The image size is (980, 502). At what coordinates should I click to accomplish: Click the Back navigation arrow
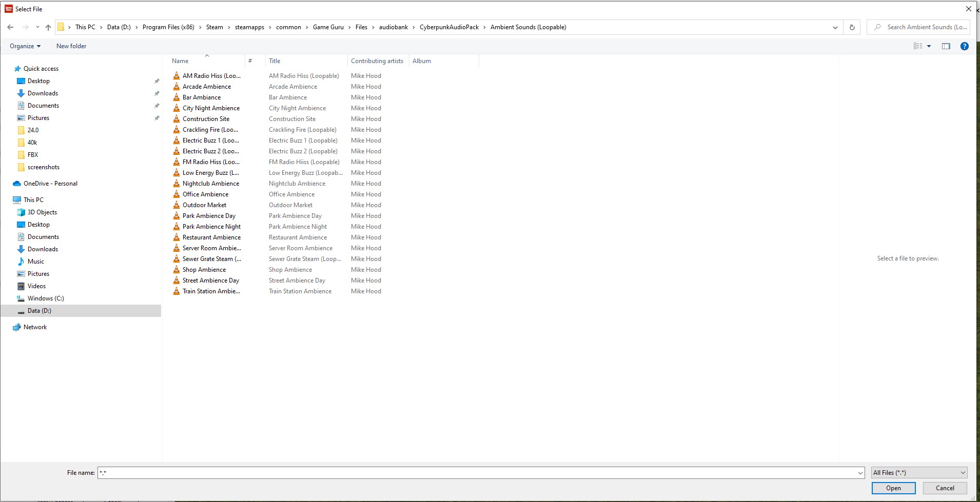10,27
